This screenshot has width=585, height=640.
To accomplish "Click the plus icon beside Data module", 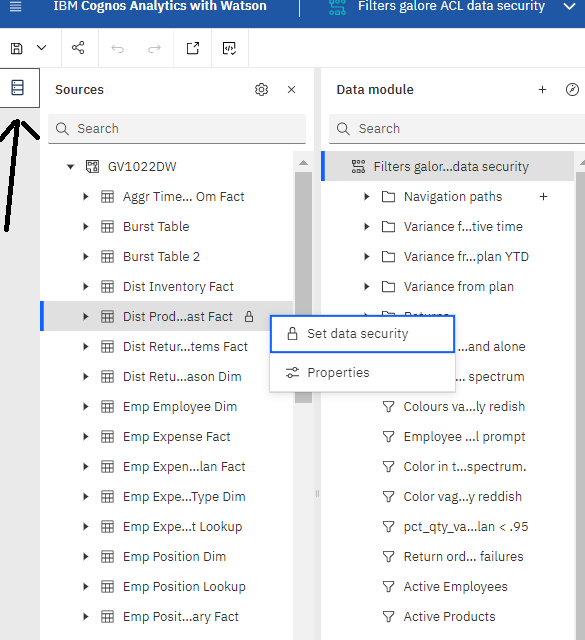I will 542,89.
